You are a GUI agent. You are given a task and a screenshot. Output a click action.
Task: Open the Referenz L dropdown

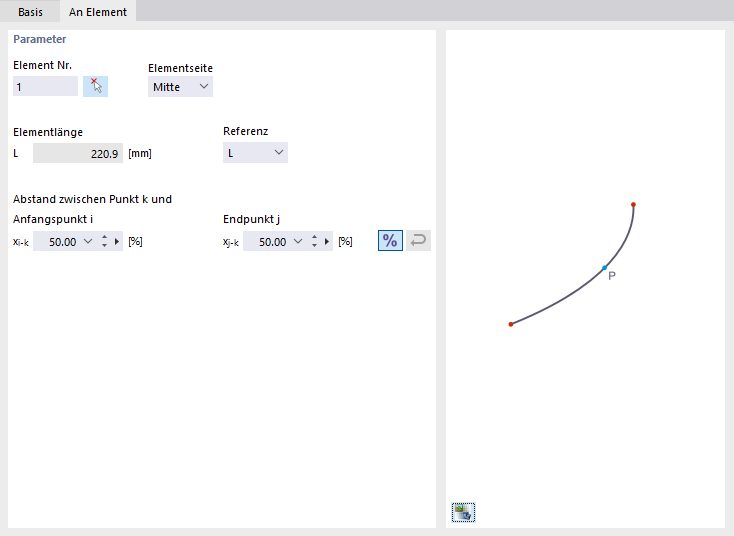[x=255, y=153]
